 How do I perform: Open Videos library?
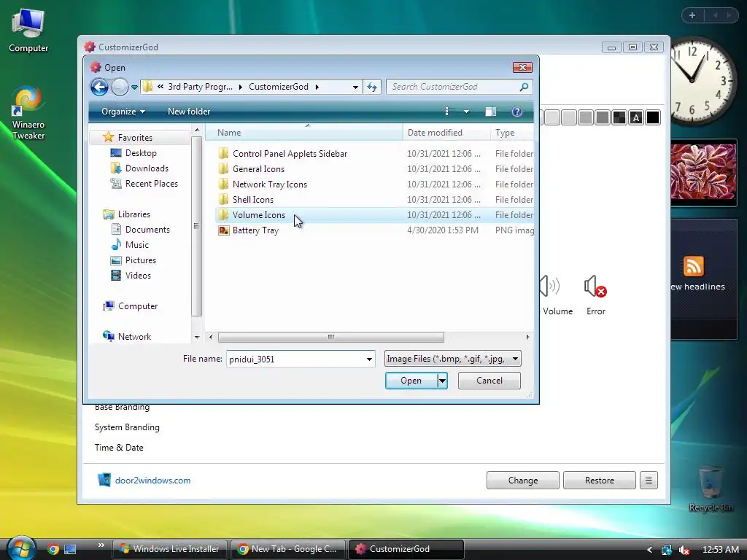click(x=138, y=275)
